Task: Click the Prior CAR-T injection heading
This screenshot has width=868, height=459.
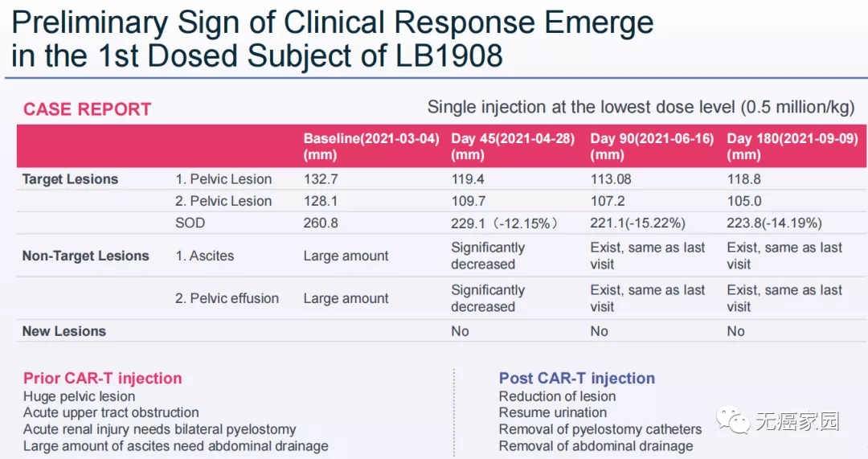Action: tap(102, 378)
